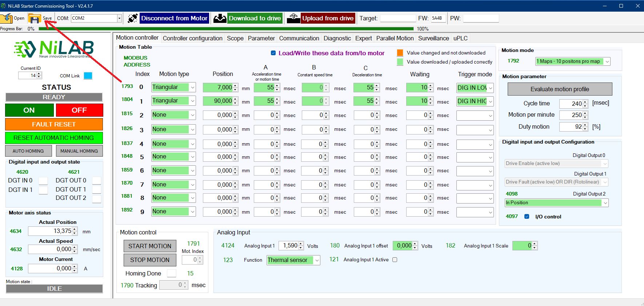
Task: Click the Download to drive arrow icon
Action: (x=220, y=18)
